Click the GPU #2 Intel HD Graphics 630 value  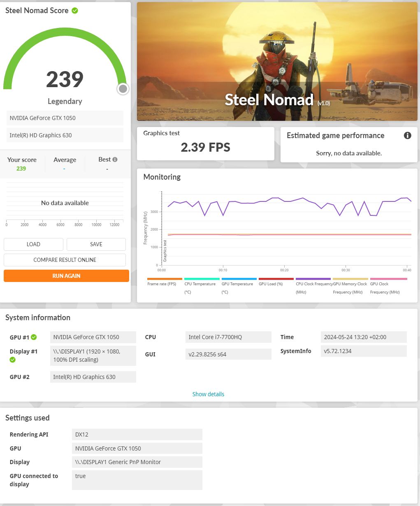click(93, 377)
